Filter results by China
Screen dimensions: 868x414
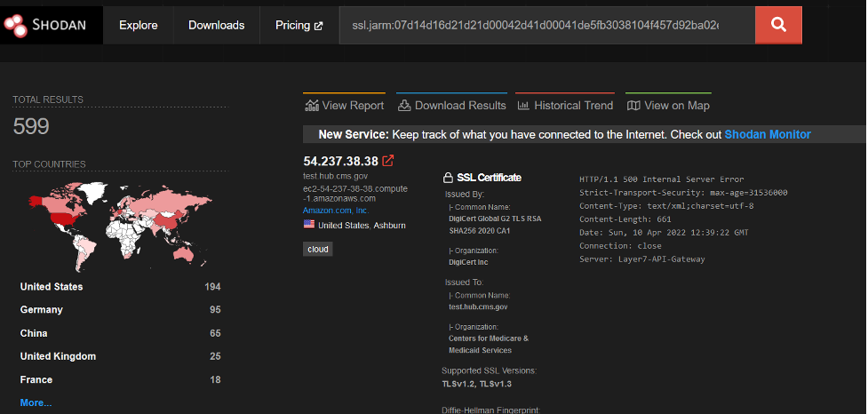click(x=34, y=333)
